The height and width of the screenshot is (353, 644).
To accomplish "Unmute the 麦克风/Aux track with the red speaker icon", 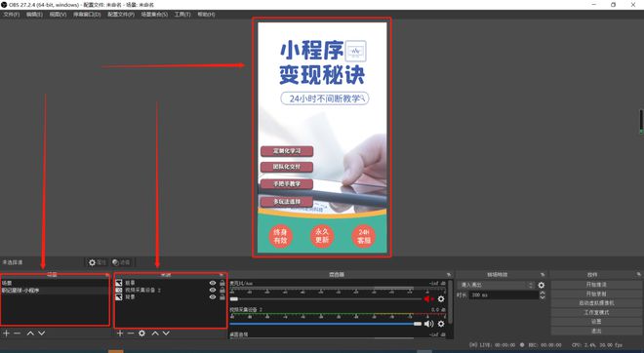I will (428, 299).
